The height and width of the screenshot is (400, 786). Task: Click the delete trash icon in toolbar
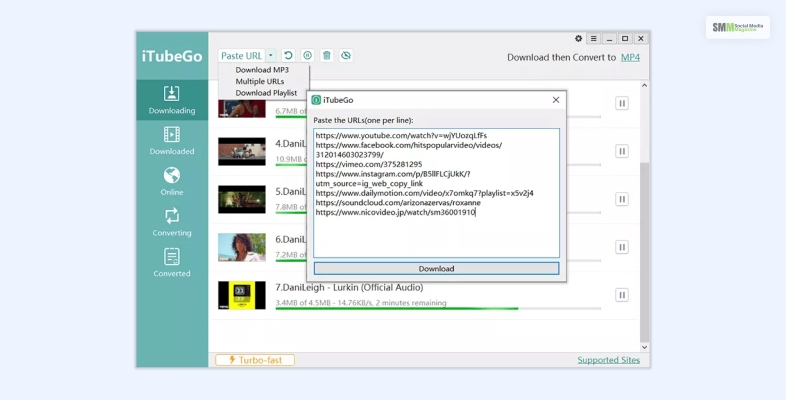coord(327,55)
